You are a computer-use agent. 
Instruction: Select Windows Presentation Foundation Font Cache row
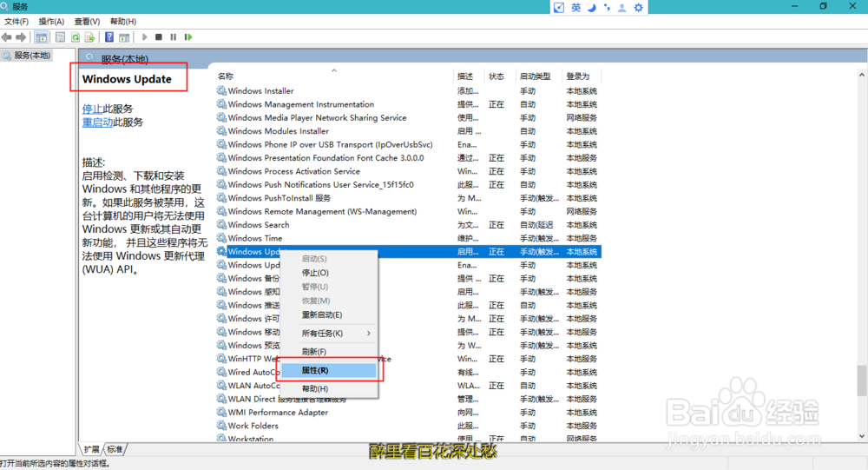(409, 158)
